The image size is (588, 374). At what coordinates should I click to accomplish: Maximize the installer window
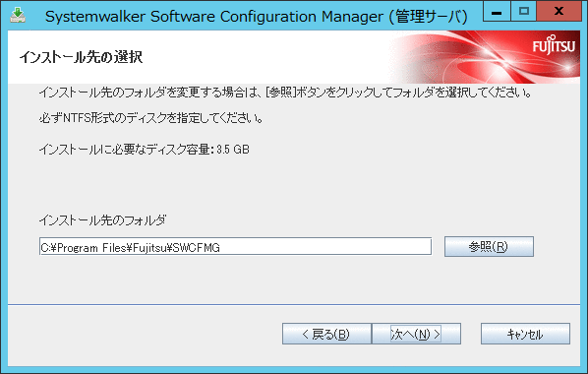pyautogui.click(x=523, y=12)
